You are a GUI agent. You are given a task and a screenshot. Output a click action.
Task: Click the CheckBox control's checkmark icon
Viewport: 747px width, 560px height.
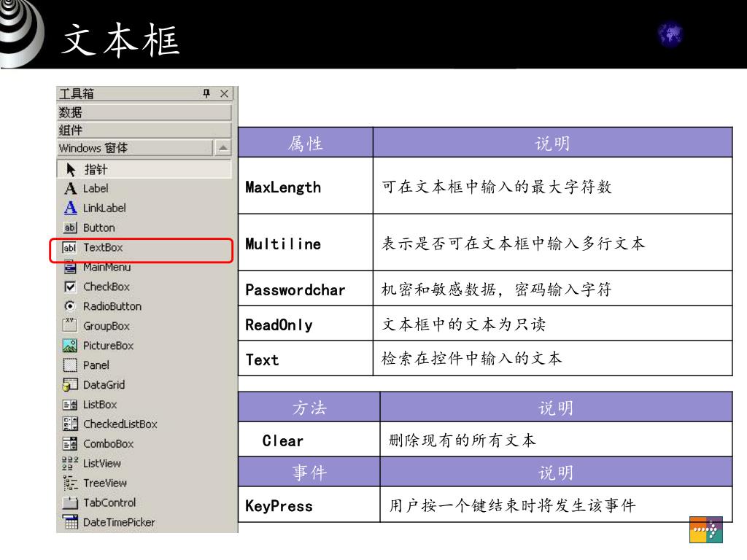click(69, 287)
